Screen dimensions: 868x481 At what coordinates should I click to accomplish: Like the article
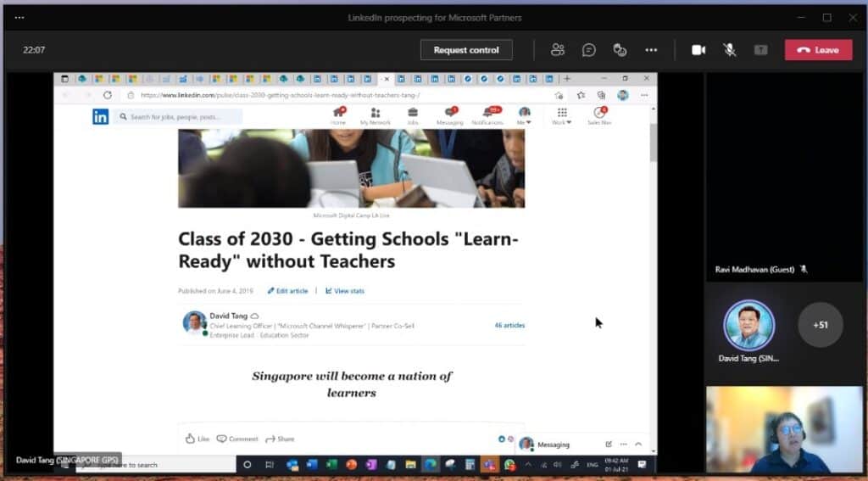point(198,439)
